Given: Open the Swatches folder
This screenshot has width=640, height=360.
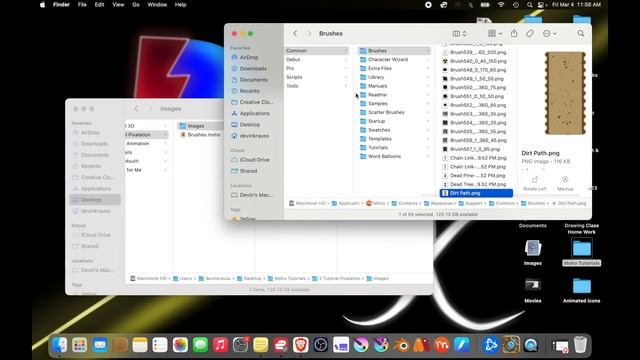Looking at the screenshot, I should pos(379,130).
